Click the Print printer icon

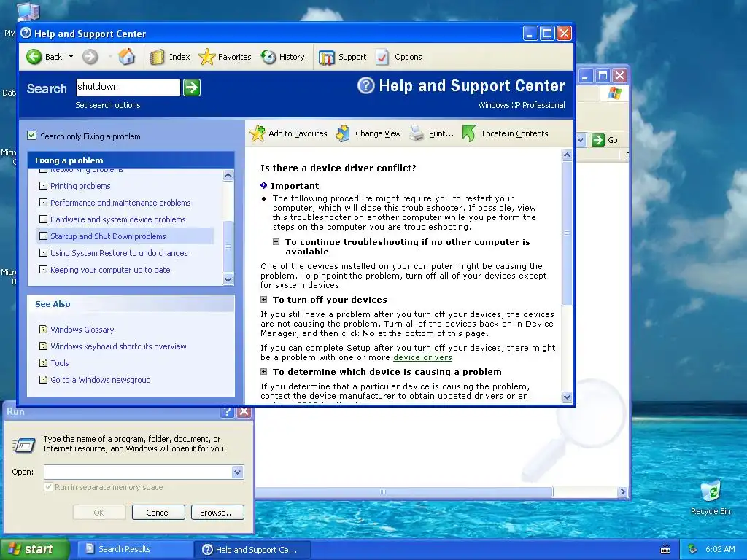coord(417,133)
